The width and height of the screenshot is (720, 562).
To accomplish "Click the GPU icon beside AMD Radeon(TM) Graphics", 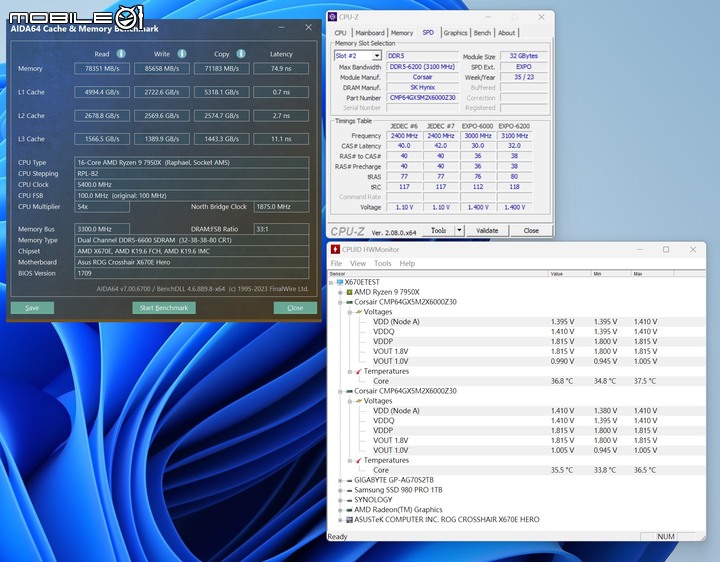I will point(349,510).
